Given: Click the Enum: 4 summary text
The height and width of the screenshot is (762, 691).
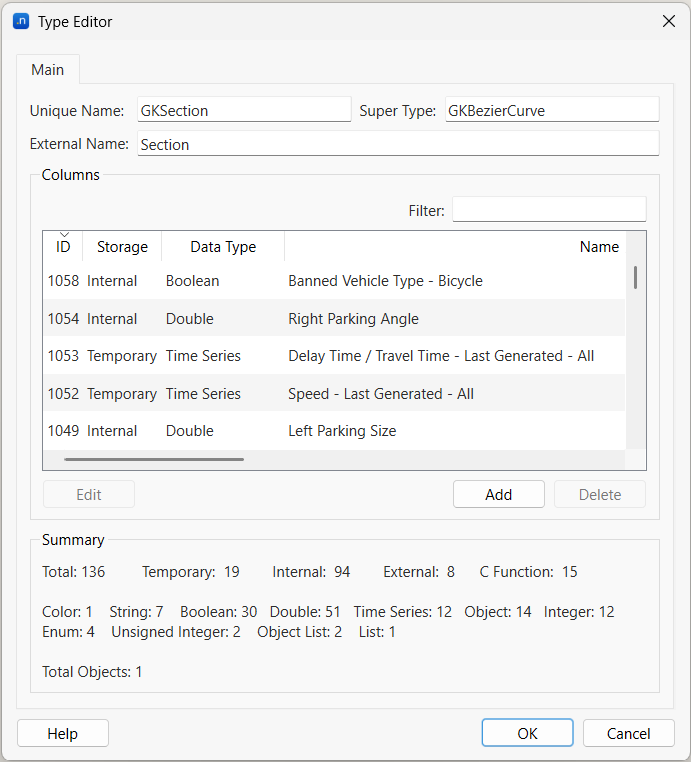Looking at the screenshot, I should coord(68,631).
